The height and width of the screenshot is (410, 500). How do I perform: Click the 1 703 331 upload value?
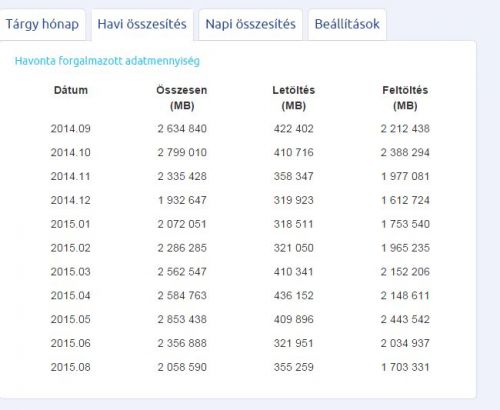(x=405, y=367)
